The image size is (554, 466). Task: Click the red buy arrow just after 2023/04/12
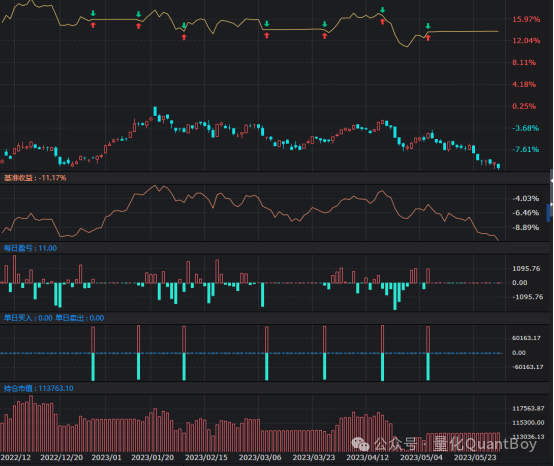tap(383, 22)
